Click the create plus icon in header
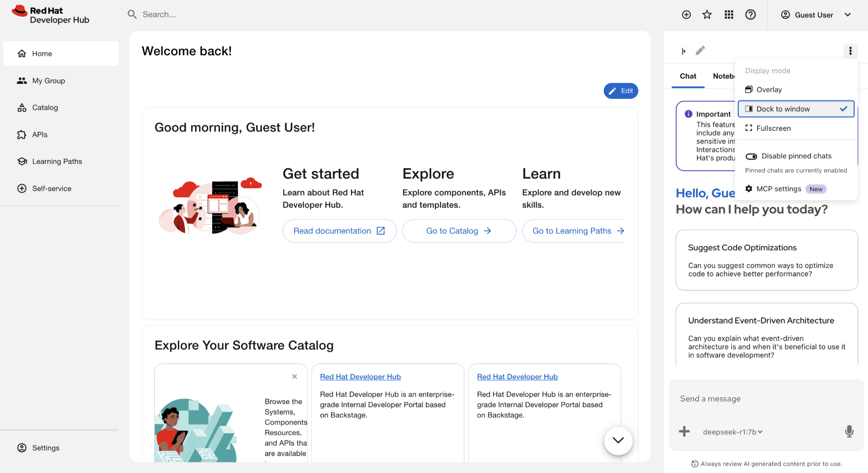This screenshot has width=868, height=473. click(x=686, y=15)
